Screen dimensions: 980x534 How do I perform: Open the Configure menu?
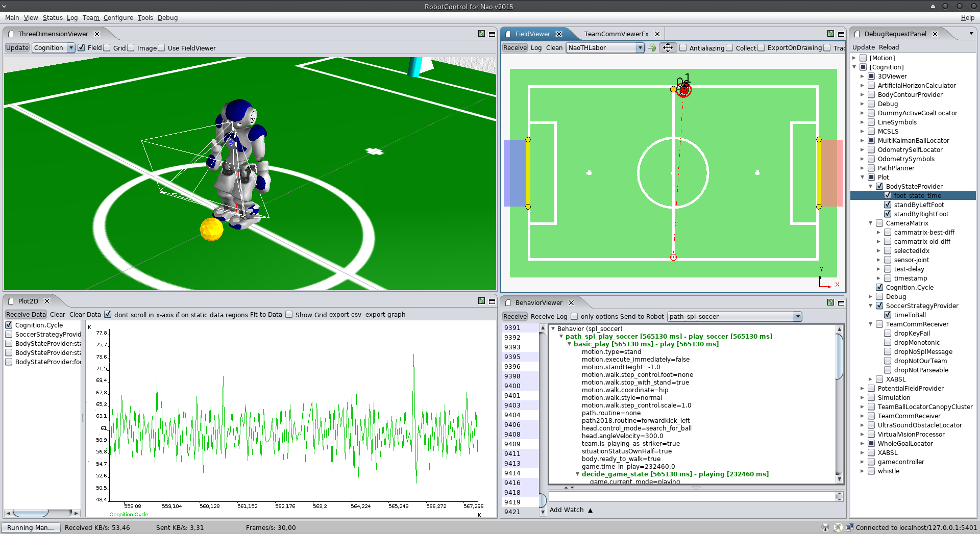pyautogui.click(x=118, y=18)
